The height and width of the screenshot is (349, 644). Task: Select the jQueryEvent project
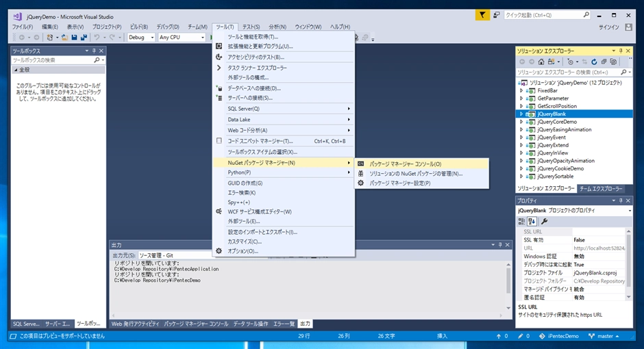pyautogui.click(x=552, y=138)
